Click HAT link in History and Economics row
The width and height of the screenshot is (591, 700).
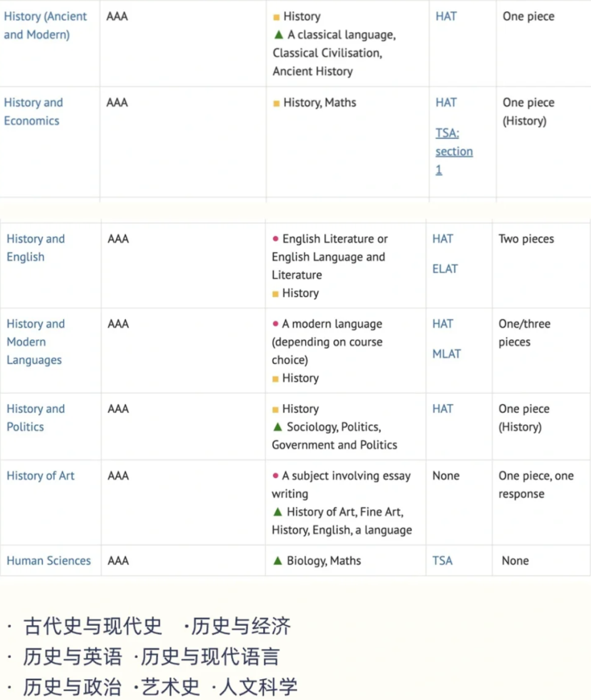pyautogui.click(x=446, y=103)
